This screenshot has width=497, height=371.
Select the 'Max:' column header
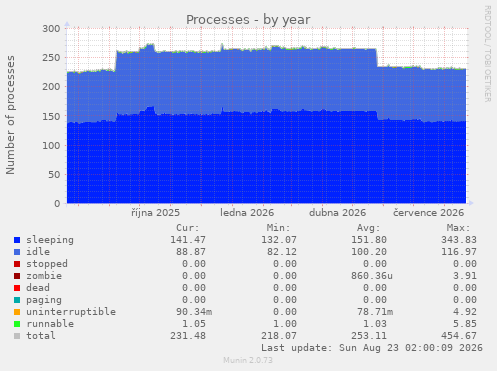pyautogui.click(x=459, y=228)
